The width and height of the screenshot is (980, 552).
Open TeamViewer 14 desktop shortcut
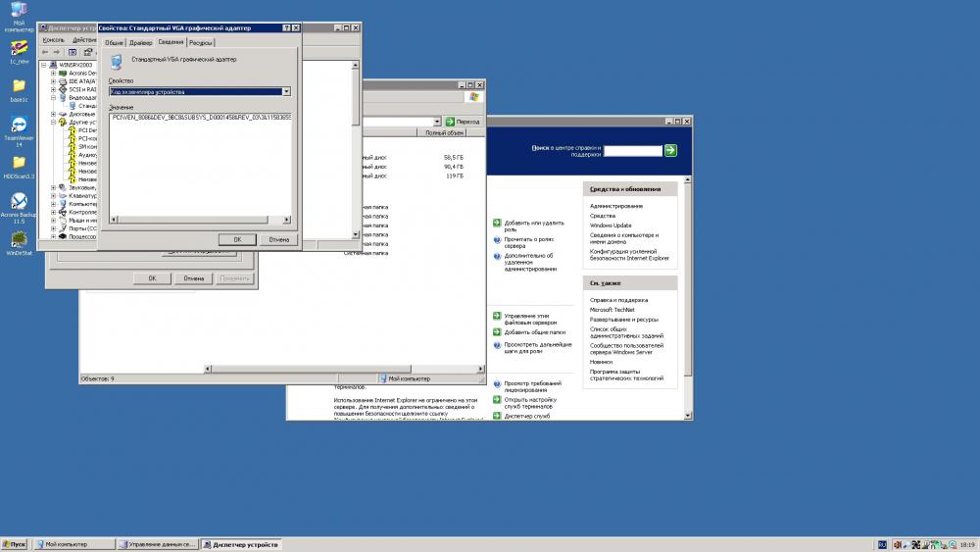19,125
